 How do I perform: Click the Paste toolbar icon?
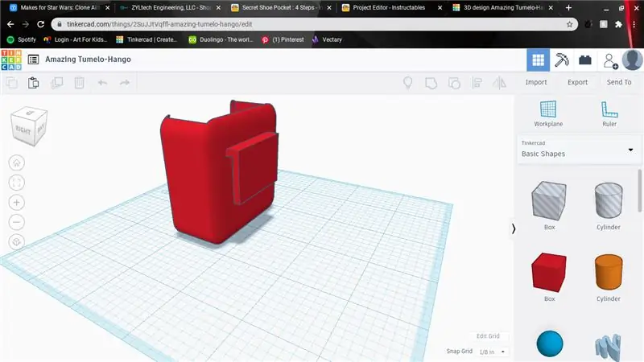coord(33,83)
